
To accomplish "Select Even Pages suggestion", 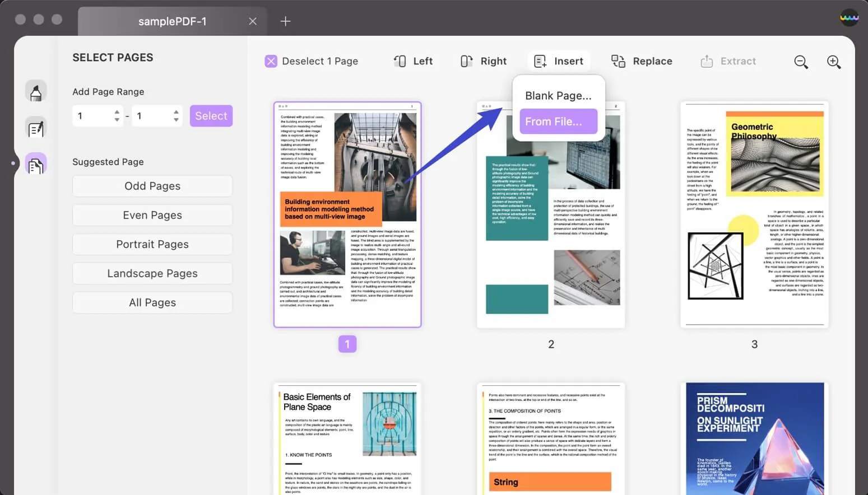I will [x=152, y=215].
